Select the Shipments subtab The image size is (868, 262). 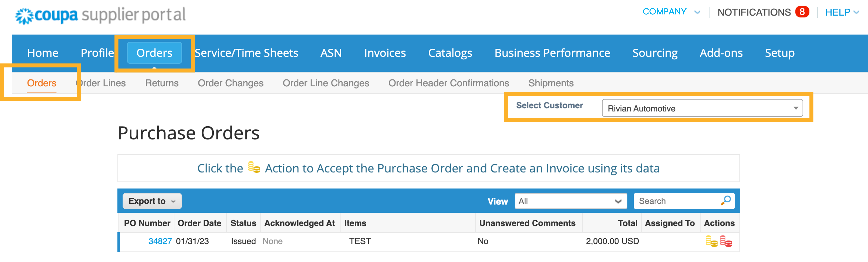click(x=551, y=83)
